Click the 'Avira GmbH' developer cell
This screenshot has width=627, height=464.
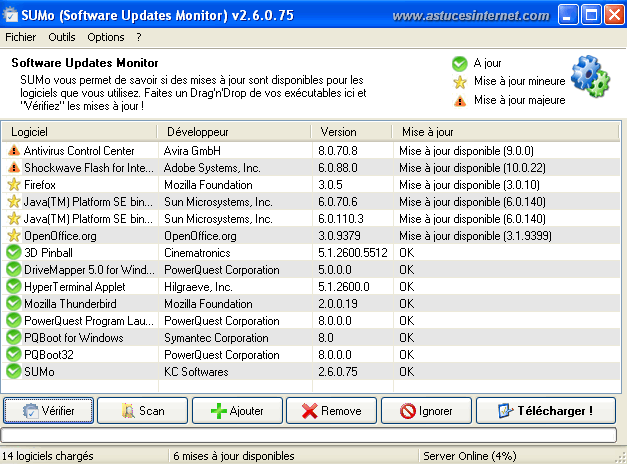pyautogui.click(x=192, y=151)
